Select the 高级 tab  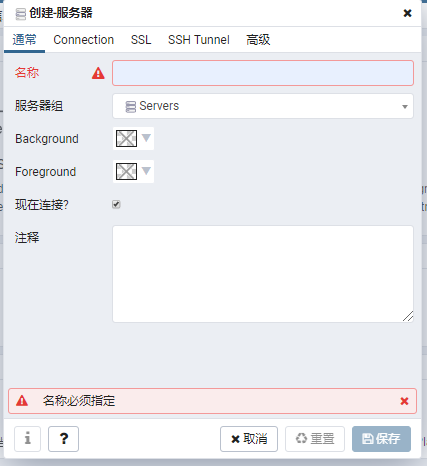(258, 40)
